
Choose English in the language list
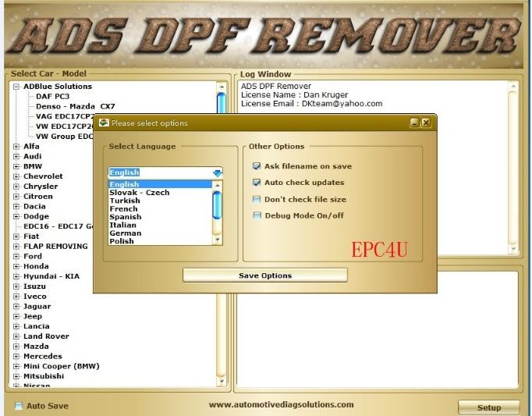pyautogui.click(x=160, y=184)
